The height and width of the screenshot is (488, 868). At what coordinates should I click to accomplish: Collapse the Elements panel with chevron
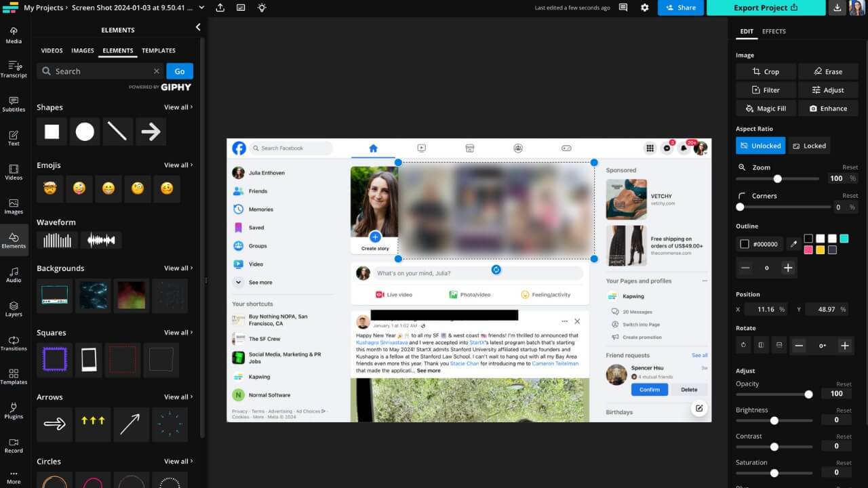coord(198,27)
